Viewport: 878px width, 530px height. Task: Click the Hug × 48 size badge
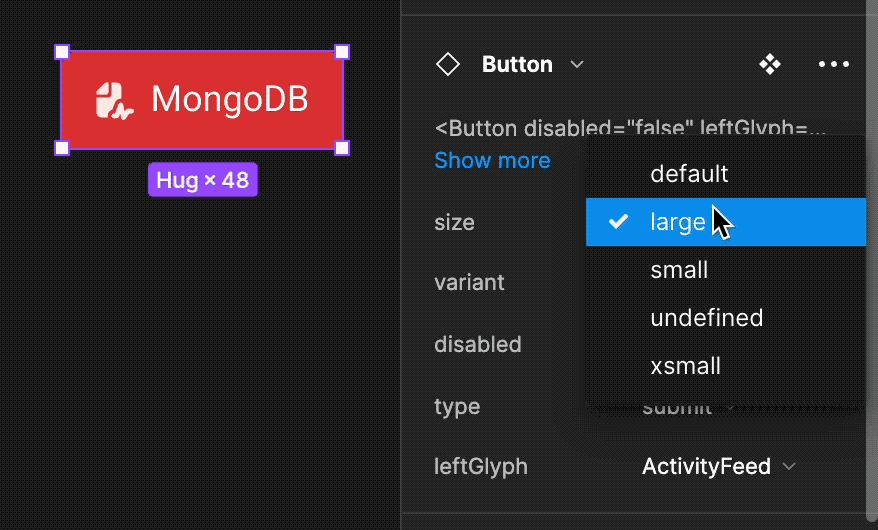(x=203, y=180)
